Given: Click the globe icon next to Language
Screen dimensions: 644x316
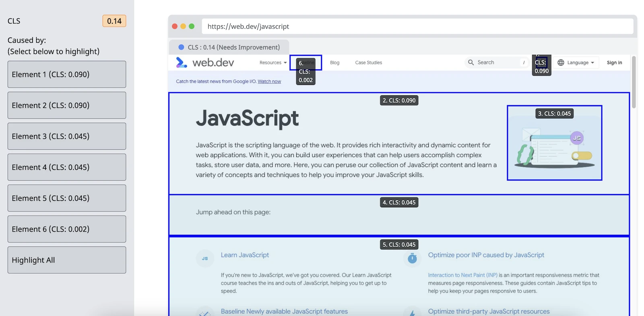Looking at the screenshot, I should (x=561, y=62).
